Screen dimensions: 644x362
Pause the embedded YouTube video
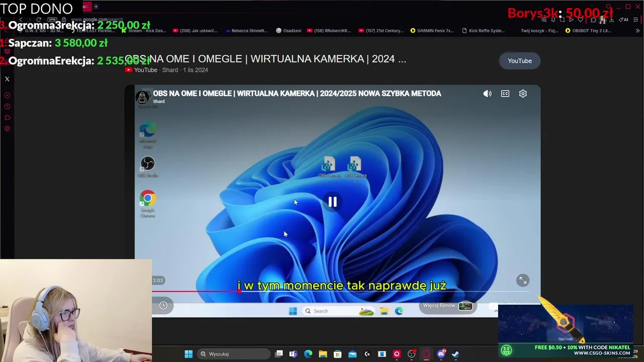333,202
